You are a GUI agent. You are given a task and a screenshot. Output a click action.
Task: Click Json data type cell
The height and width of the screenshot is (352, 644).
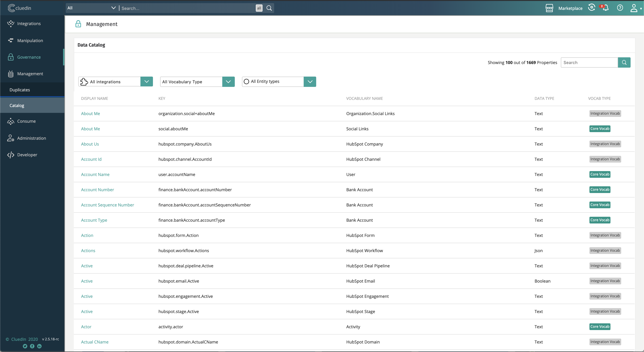point(538,251)
